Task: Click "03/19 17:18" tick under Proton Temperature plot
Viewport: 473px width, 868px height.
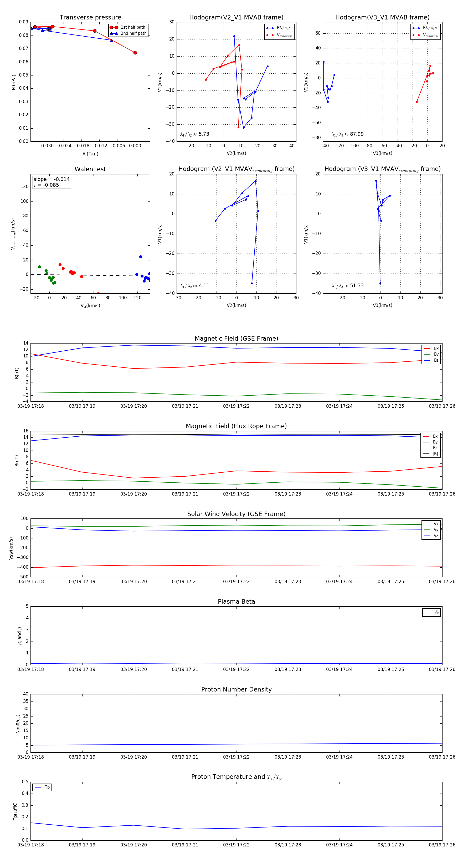Action: pos(31,845)
